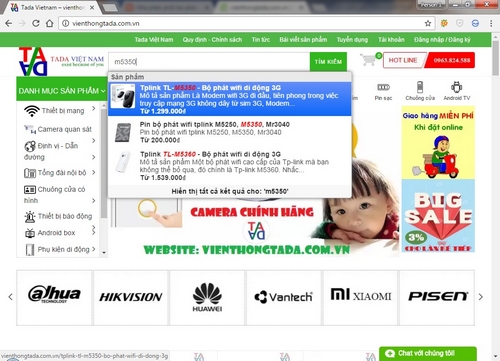This screenshot has width=500, height=361.
Task: Click the m5350 search input field
Action: click(x=209, y=62)
